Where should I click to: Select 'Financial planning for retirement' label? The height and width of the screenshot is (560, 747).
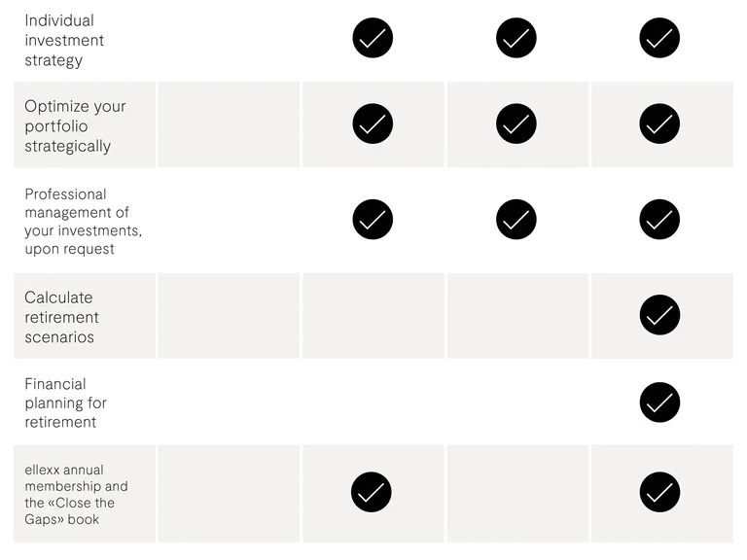[66, 402]
